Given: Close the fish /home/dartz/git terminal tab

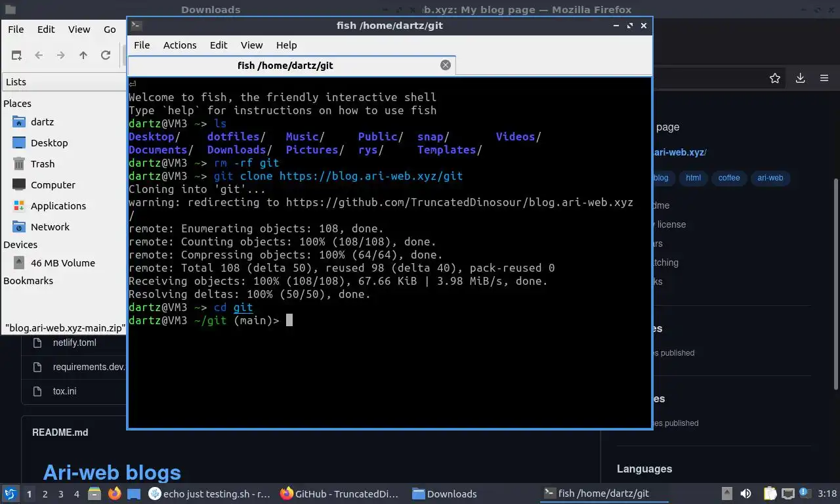Looking at the screenshot, I should point(446,65).
